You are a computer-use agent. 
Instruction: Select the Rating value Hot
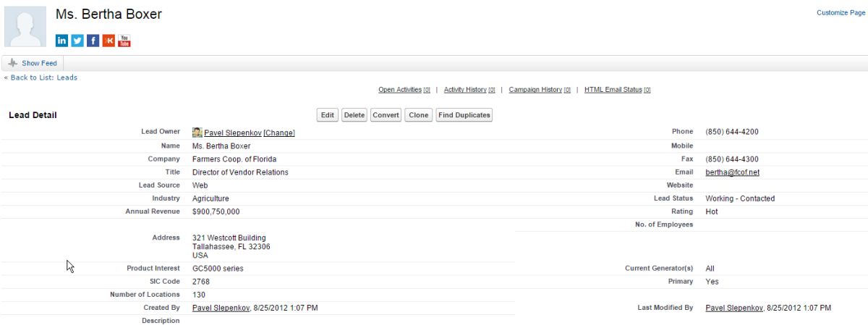(x=712, y=212)
